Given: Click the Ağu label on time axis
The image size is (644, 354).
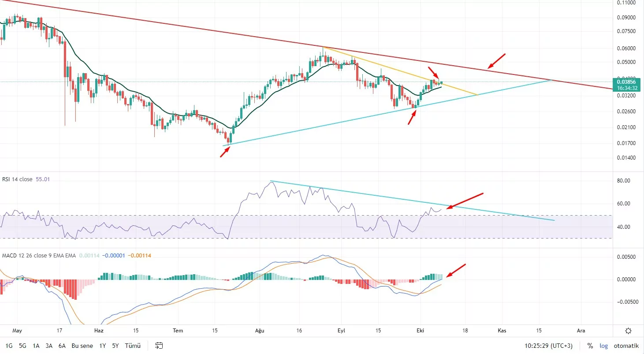Looking at the screenshot, I should coord(259,330).
